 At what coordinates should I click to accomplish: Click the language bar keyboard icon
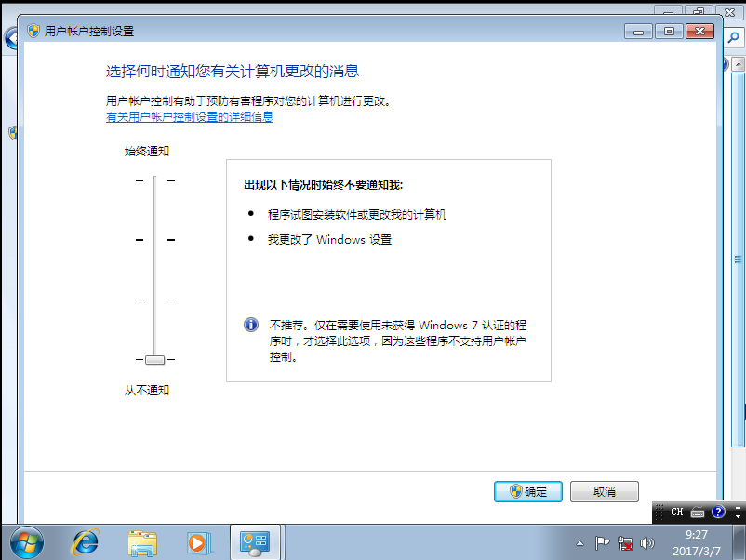[698, 513]
